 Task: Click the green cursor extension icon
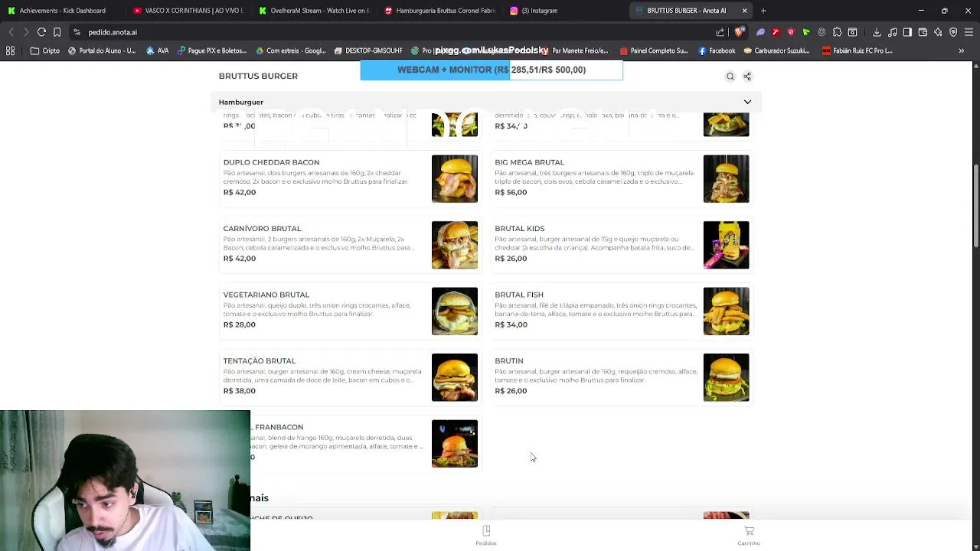(x=806, y=32)
